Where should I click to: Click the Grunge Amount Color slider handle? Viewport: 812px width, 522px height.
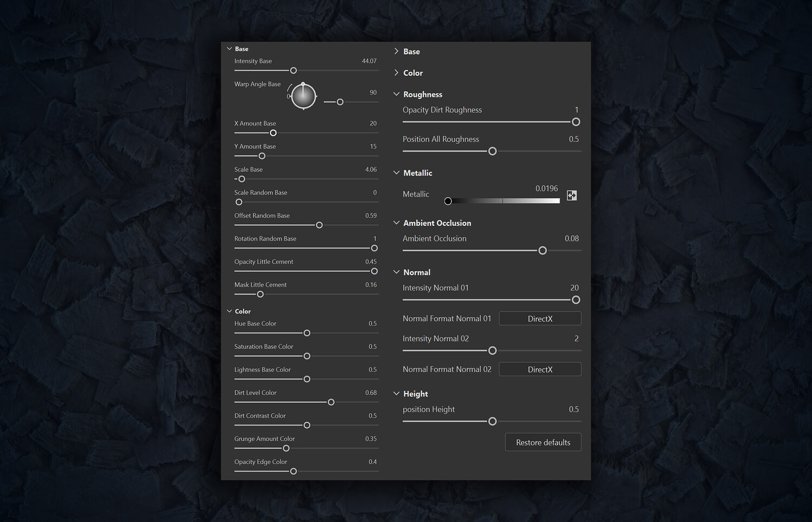pyautogui.click(x=286, y=448)
